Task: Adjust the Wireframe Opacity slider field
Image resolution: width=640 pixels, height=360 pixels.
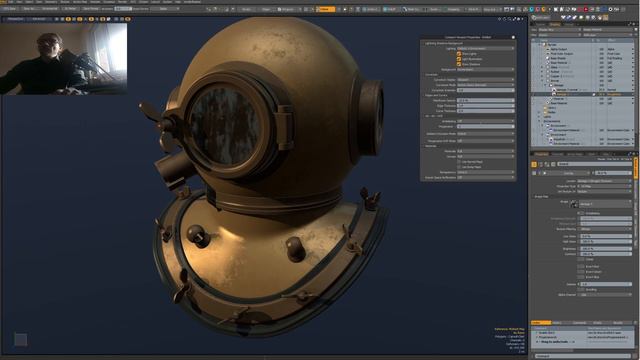Action: 486,100
